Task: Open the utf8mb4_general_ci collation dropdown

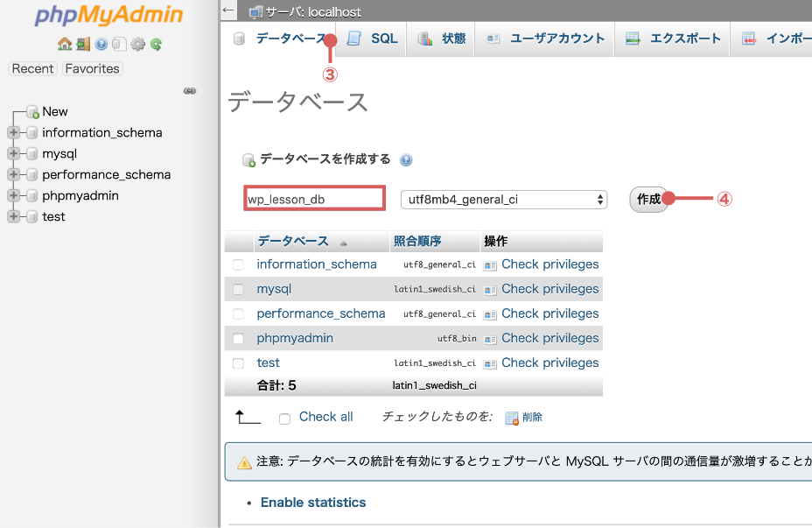Action: [504, 200]
